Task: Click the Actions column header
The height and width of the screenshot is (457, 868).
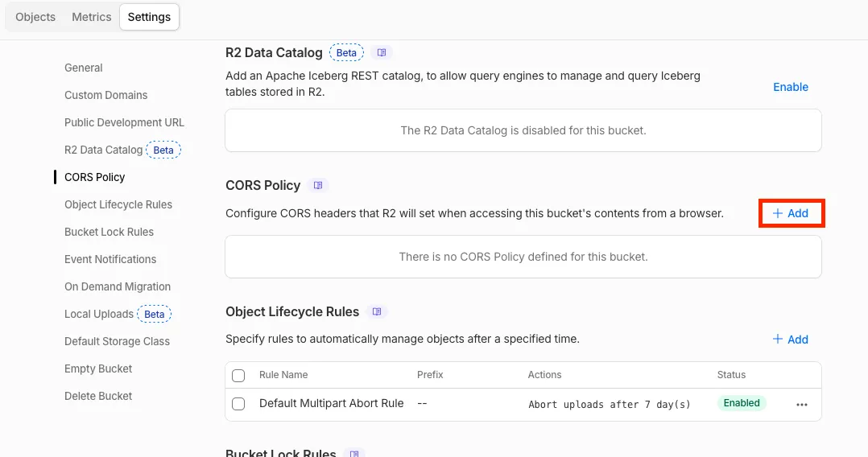Action: point(544,375)
